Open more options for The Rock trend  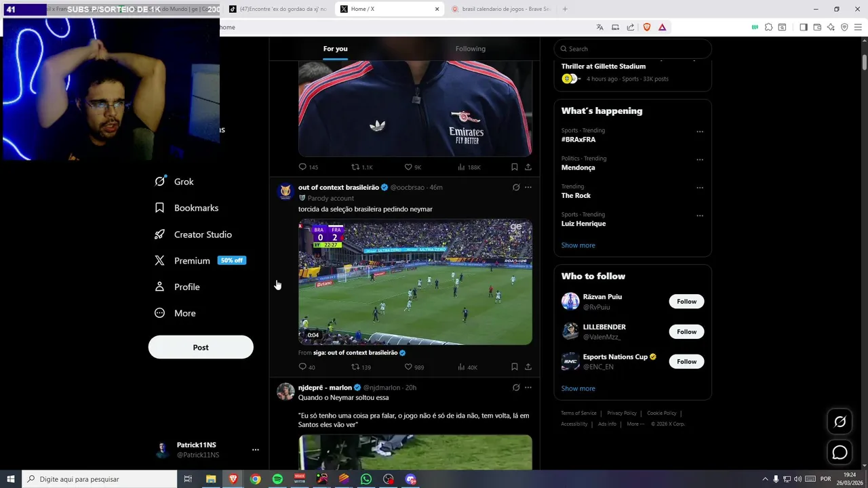[x=700, y=188]
